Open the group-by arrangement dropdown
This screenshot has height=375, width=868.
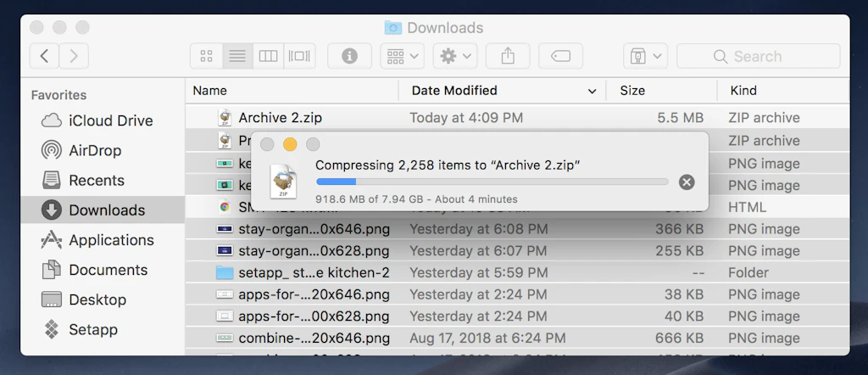[x=403, y=56]
